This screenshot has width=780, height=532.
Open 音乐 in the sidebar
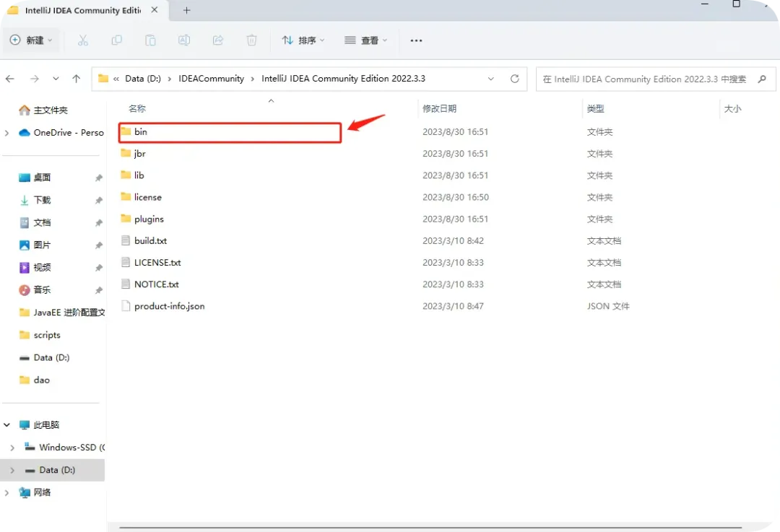35,290
